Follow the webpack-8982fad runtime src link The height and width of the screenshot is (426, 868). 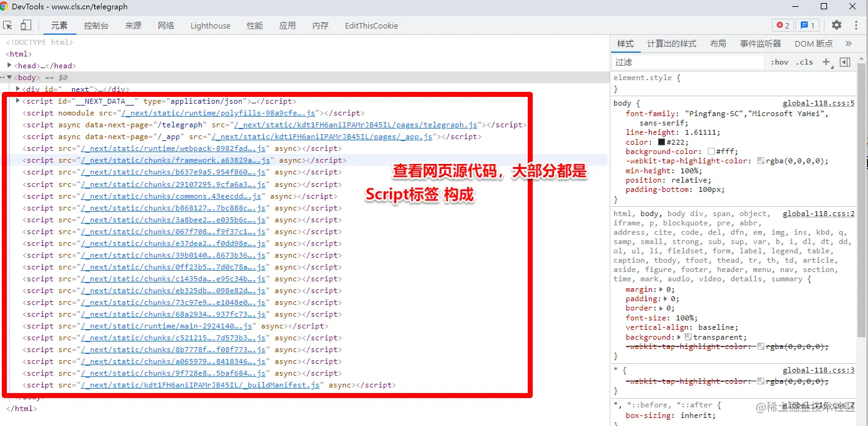(x=173, y=148)
